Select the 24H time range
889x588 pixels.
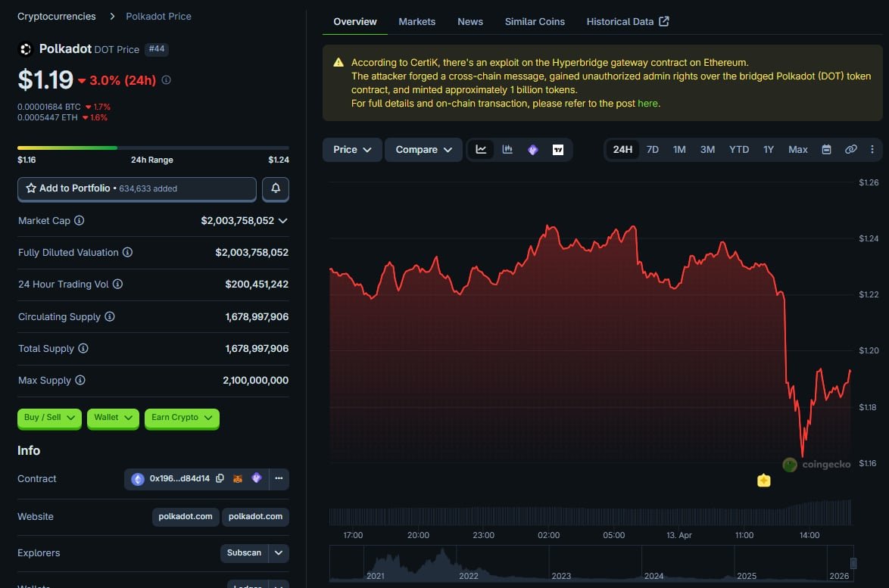[x=622, y=150]
